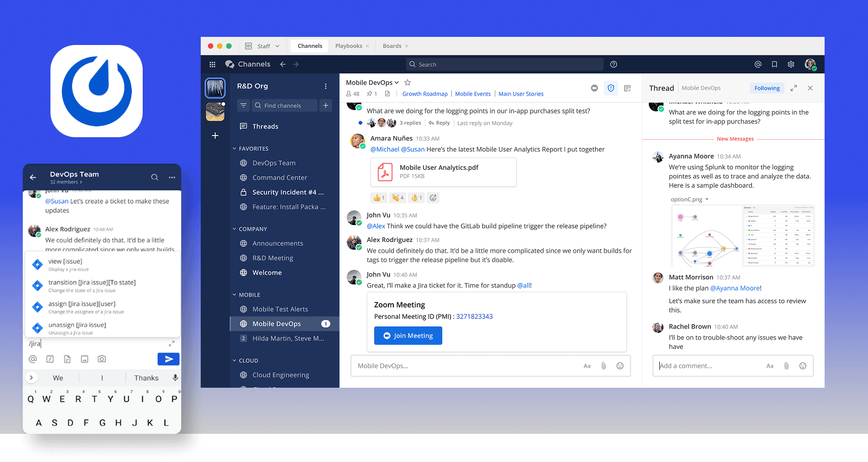Open the help question mark icon
This screenshot has width=868, height=462.
[614, 65]
